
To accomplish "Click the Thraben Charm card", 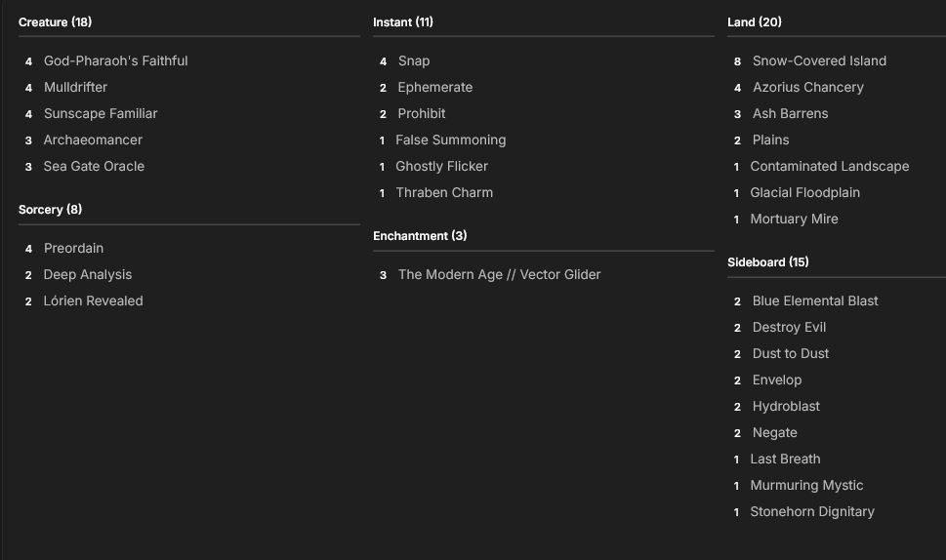I will click(444, 193).
